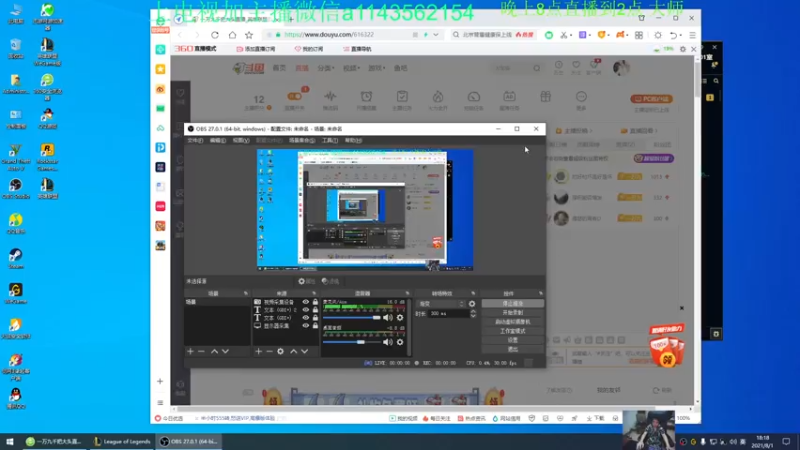This screenshot has height=450, width=800.
Task: Add a new scene with the plus button in the OBS Scenes panel
Action: pyautogui.click(x=190, y=352)
